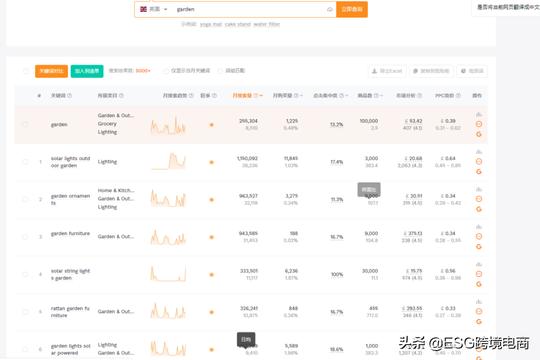The width and height of the screenshot is (540, 360).
Task: Toggle the select-all checkbox beside orange button
Action: pyautogui.click(x=26, y=71)
